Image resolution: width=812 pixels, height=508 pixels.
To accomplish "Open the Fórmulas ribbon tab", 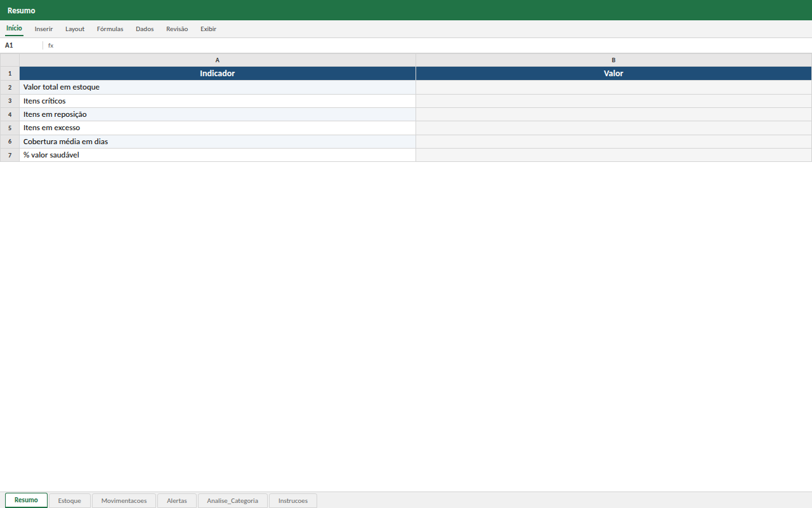I will tap(110, 29).
